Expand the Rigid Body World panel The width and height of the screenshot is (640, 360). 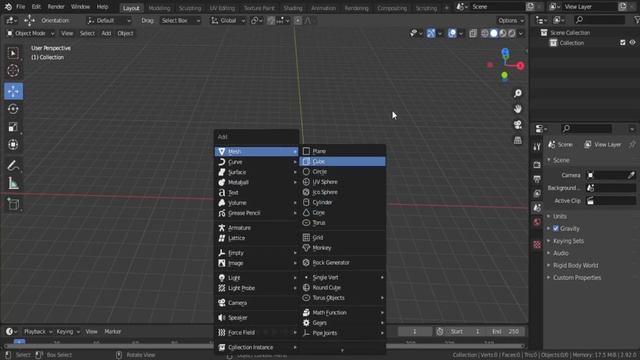[x=576, y=265]
